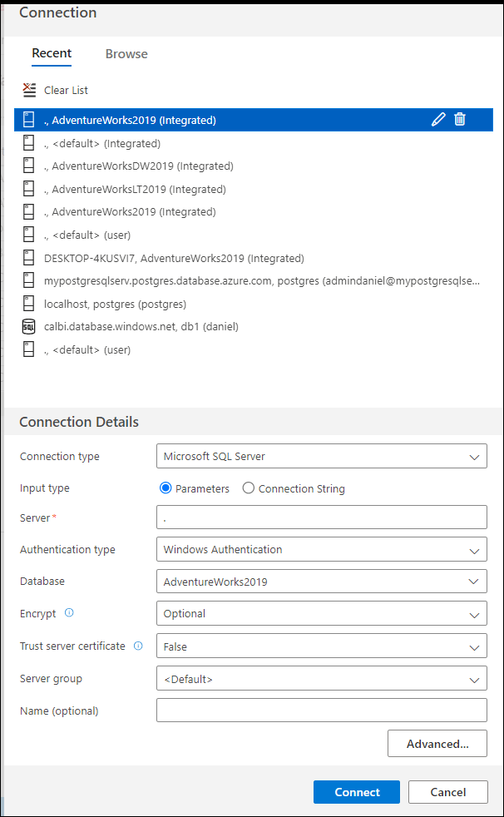Click the Encrypt info icon
Screen dimensions: 504x817
coord(69,613)
